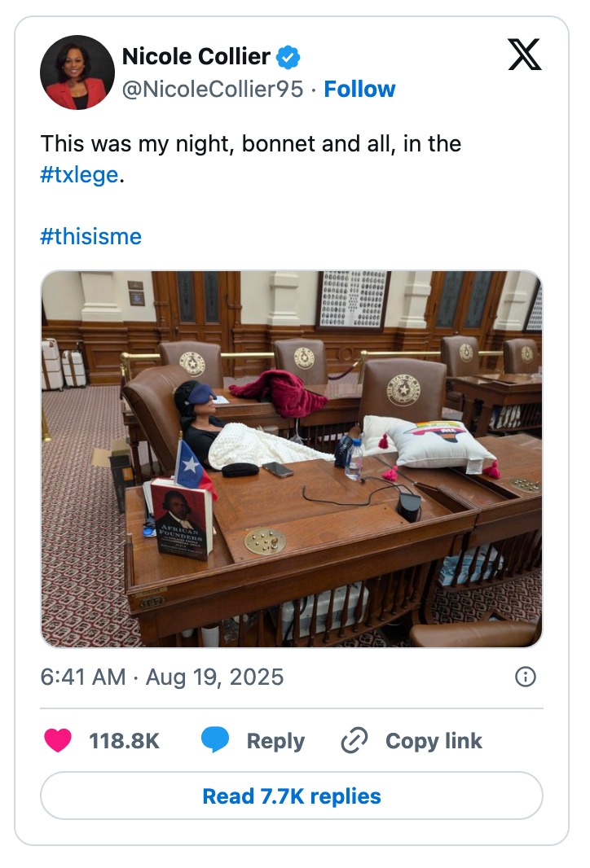
Task: Open the #txlege hashtag link
Action: tap(79, 174)
